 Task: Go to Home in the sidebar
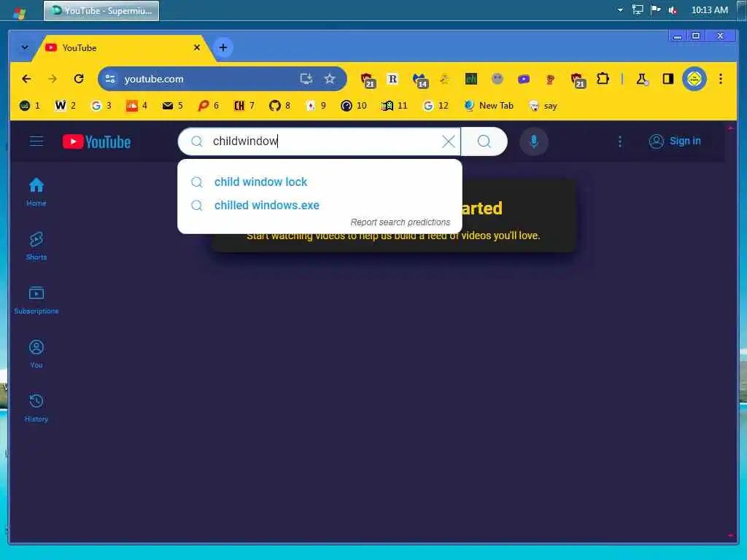(x=36, y=192)
